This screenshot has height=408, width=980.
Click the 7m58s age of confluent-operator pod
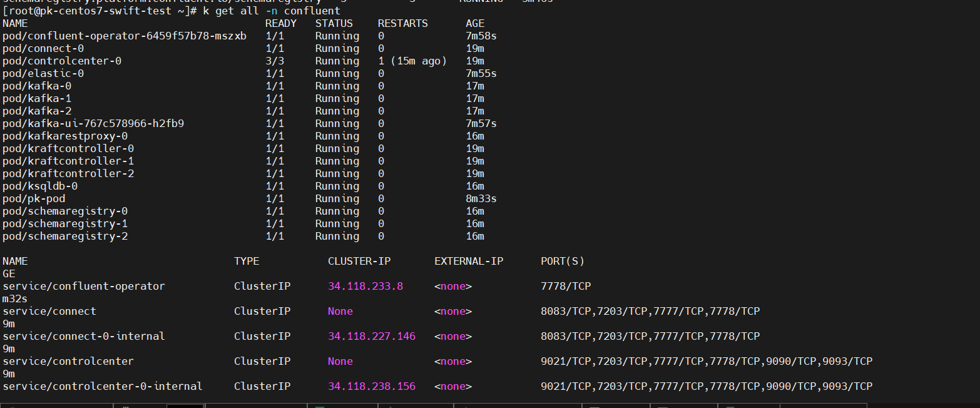(481, 36)
